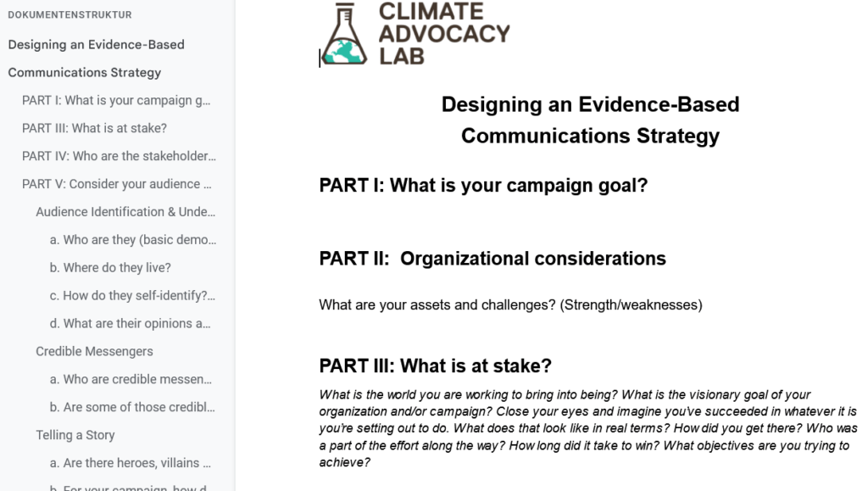The image size is (868, 491).
Task: Open outline item PART V: Consider your audience
Action: click(x=117, y=184)
